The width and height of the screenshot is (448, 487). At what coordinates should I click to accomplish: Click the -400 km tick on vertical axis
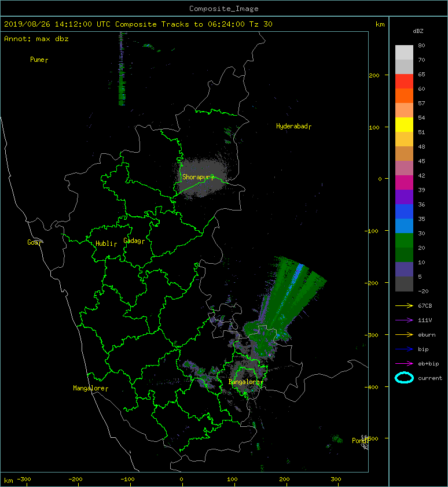tap(372, 387)
